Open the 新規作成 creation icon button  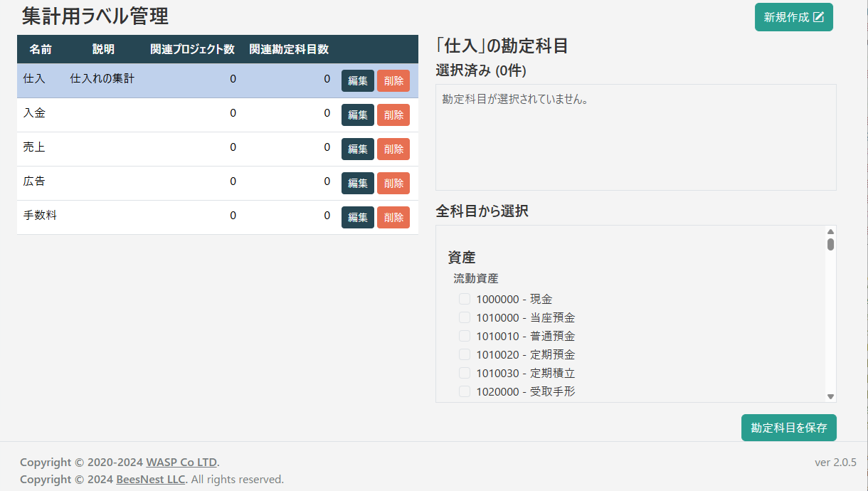(x=793, y=17)
